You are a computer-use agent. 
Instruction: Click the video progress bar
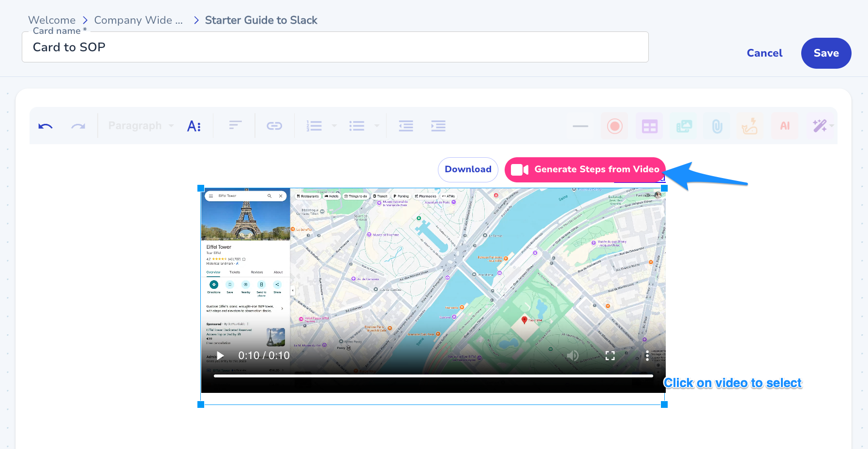click(433, 375)
